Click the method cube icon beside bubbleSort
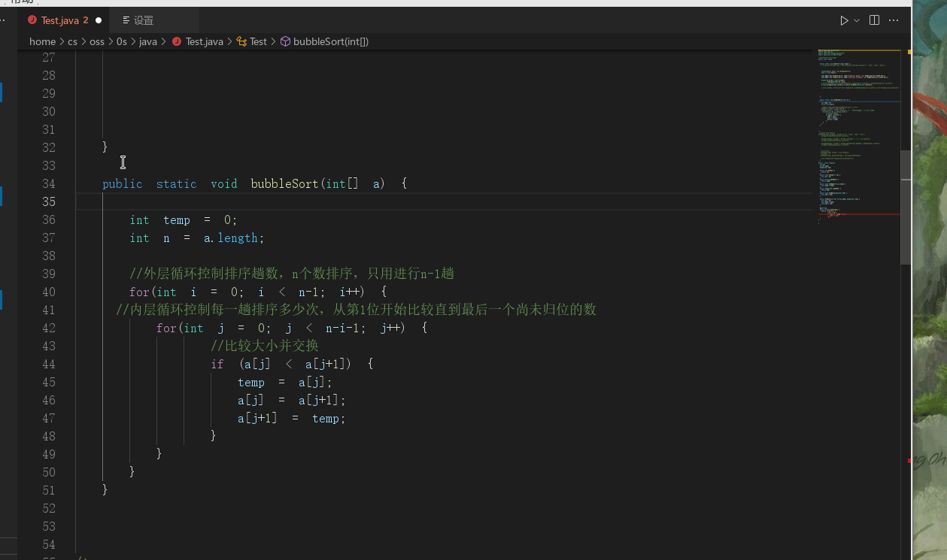 (285, 41)
